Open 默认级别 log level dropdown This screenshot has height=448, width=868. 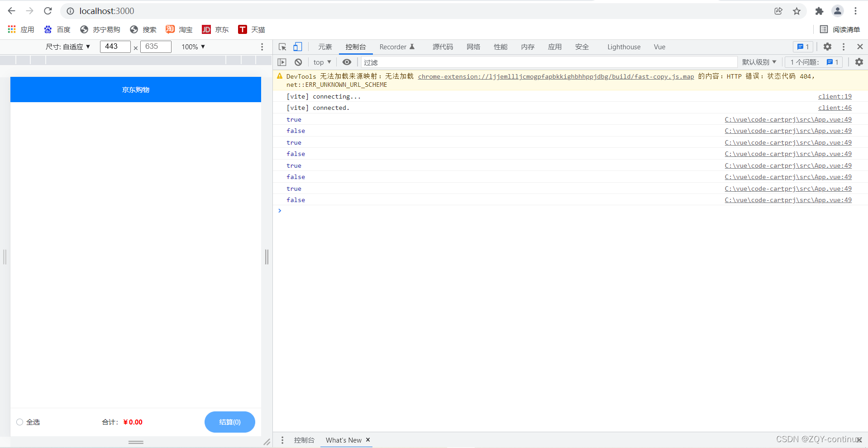[x=759, y=62]
